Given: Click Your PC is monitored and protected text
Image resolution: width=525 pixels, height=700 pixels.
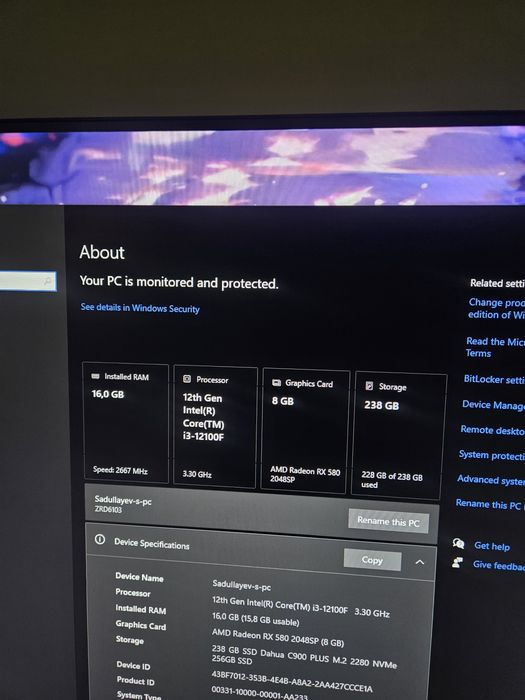Looking at the screenshot, I should (x=179, y=282).
